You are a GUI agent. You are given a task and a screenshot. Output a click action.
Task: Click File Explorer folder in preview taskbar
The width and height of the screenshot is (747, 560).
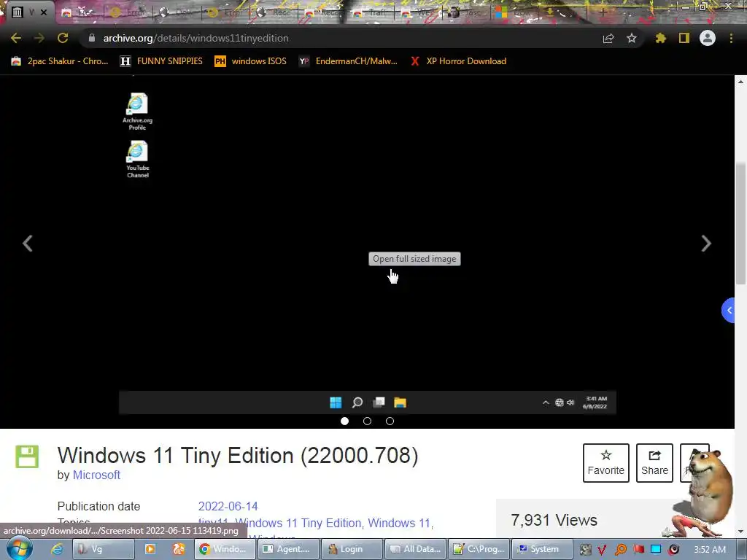click(x=400, y=402)
